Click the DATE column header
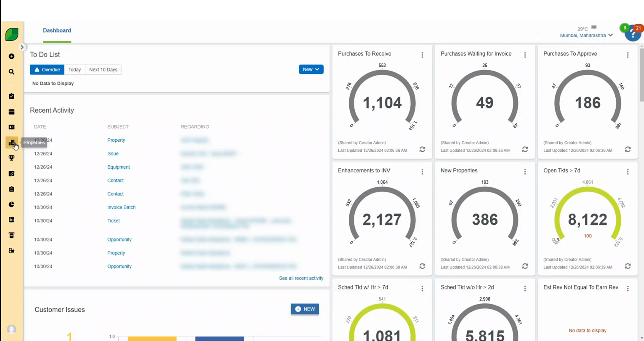This screenshot has height=341, width=644. point(40,127)
